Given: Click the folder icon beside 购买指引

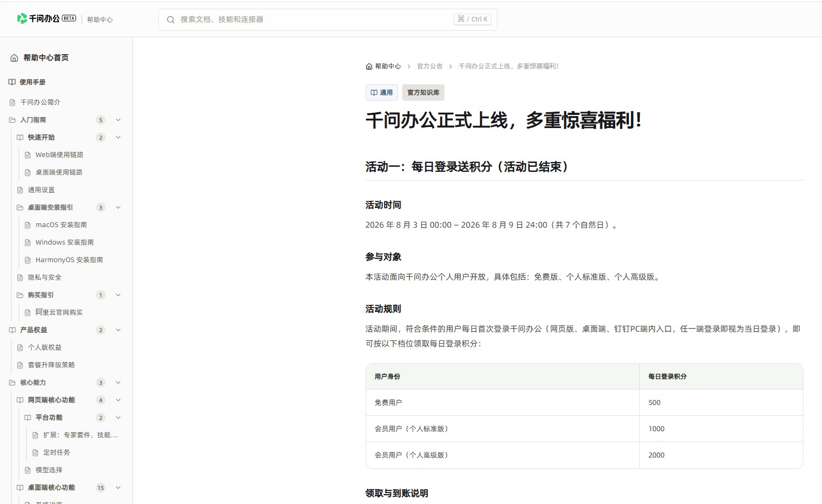Looking at the screenshot, I should [20, 295].
